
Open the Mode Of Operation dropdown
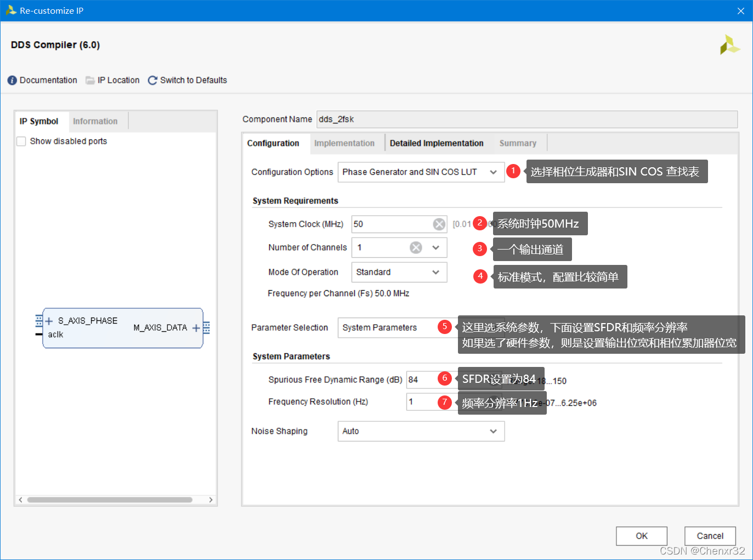(399, 272)
